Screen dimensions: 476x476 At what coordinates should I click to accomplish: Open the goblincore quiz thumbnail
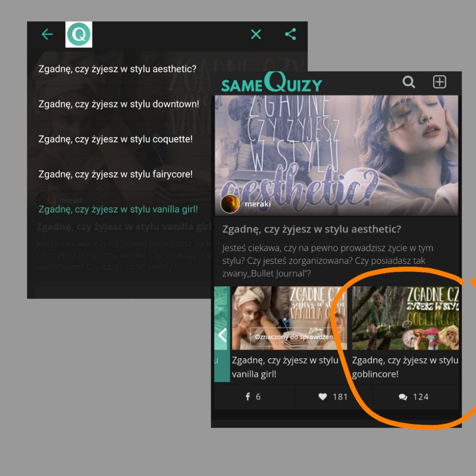pos(405,318)
